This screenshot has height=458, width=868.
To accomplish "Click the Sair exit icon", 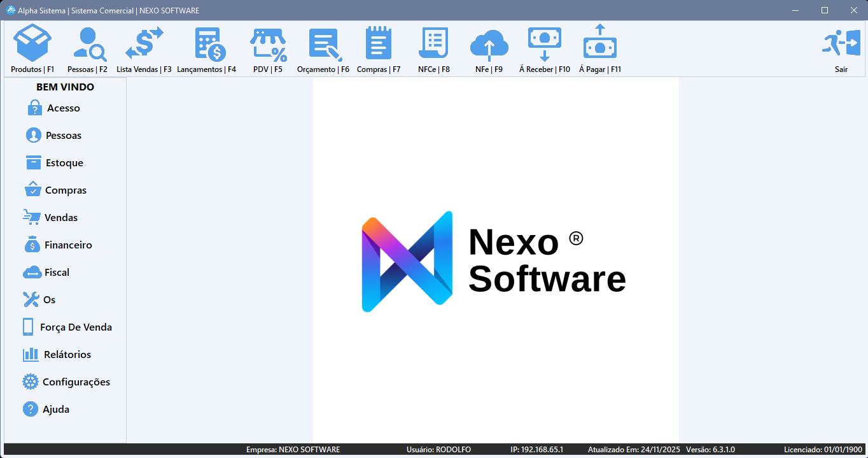I will (841, 44).
